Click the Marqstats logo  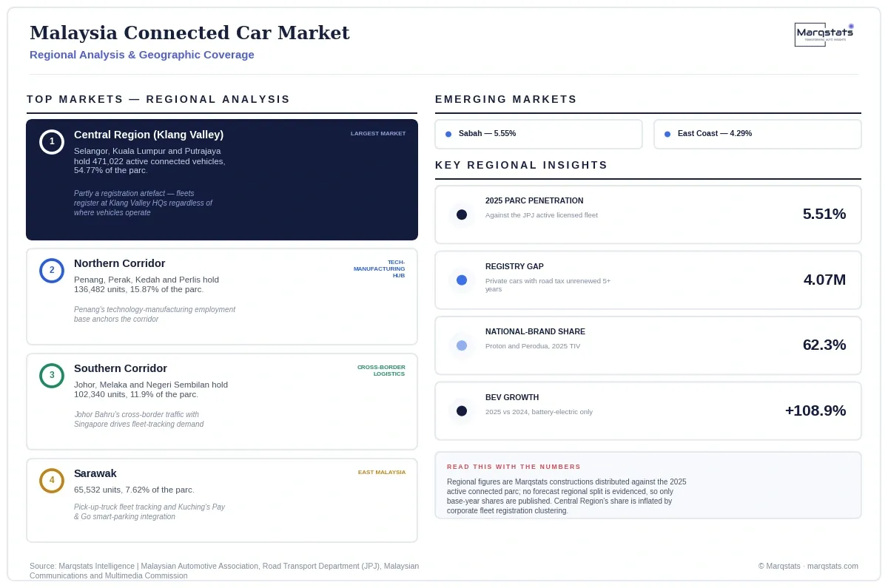pos(824,34)
